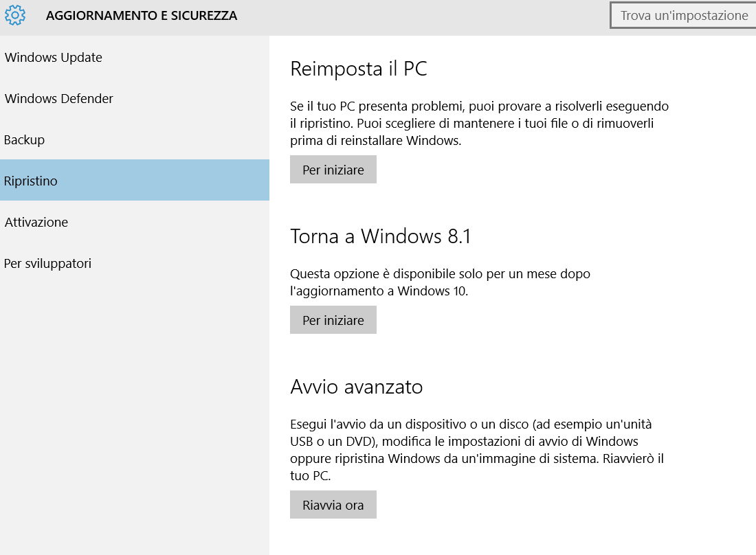The image size is (756, 555).
Task: Click the 'Riavvia ora' button
Action: [x=333, y=506]
